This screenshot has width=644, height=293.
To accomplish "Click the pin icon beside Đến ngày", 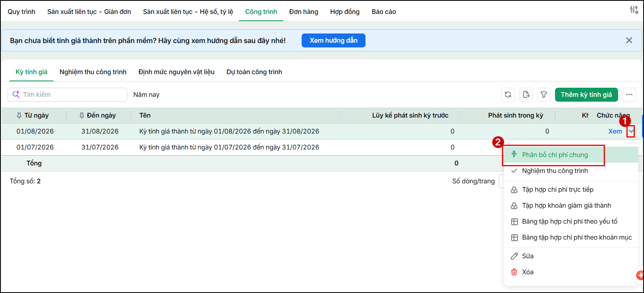I will 82,116.
